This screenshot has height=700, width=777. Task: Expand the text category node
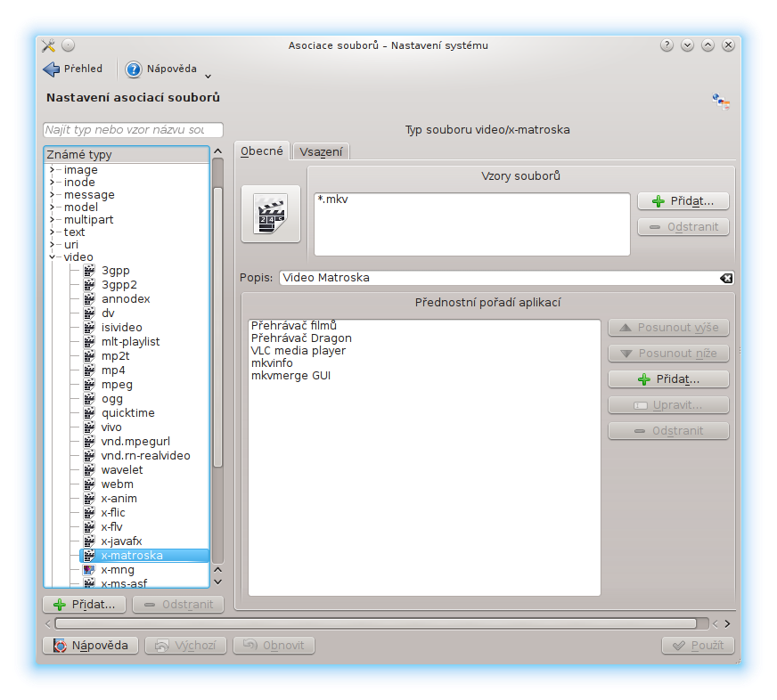coord(52,232)
